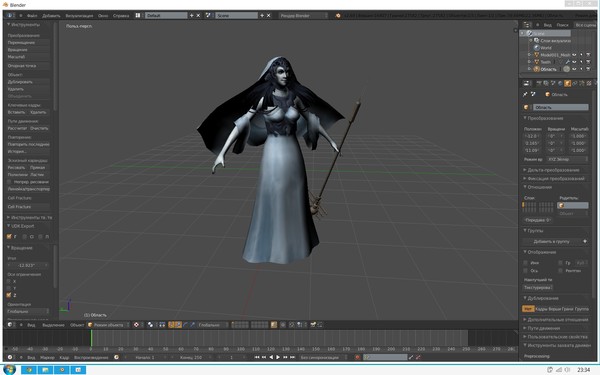Click the Угол rotation angle field
Screen dimensions: 600x375
(28, 265)
